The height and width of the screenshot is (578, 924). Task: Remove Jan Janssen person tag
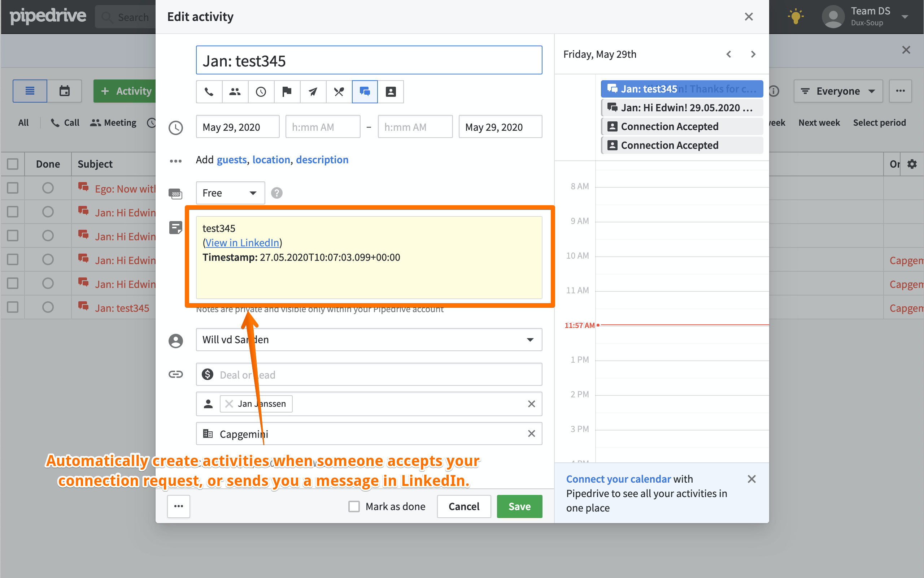[229, 404]
